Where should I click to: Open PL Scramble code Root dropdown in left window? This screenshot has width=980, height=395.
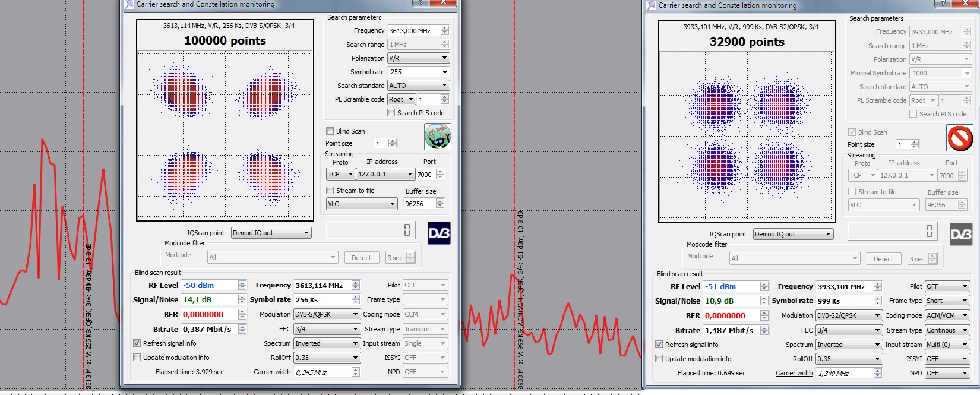[x=402, y=99]
